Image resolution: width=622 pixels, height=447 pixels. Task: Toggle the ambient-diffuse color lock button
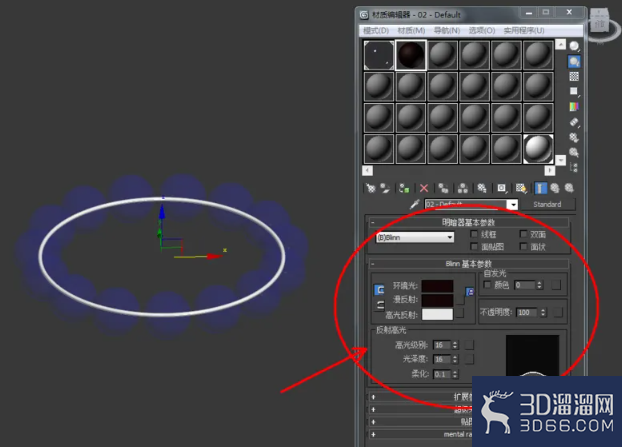pos(380,290)
